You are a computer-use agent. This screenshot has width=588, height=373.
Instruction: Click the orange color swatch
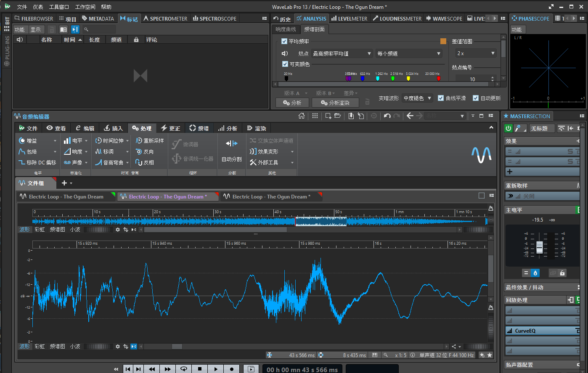(x=443, y=41)
